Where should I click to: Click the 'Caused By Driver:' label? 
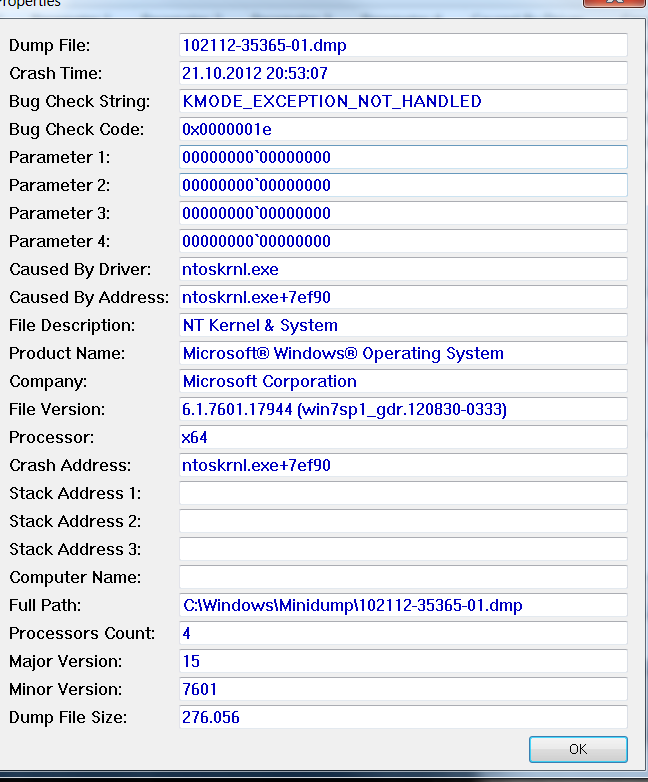(80, 269)
